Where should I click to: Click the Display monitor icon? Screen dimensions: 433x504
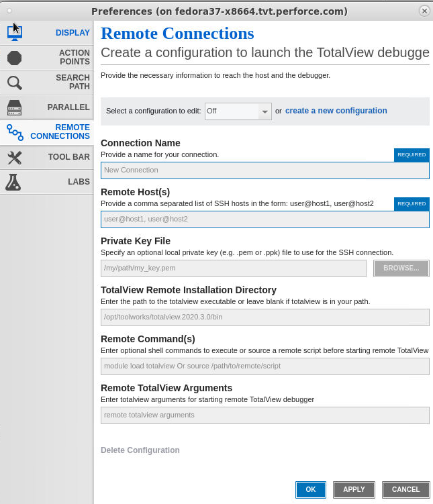click(x=15, y=33)
